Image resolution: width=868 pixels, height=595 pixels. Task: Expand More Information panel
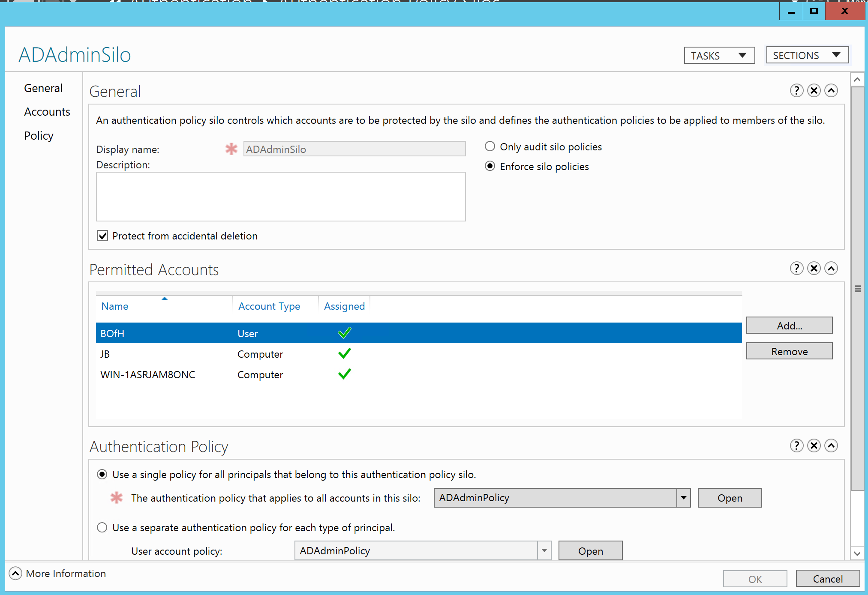pos(15,573)
